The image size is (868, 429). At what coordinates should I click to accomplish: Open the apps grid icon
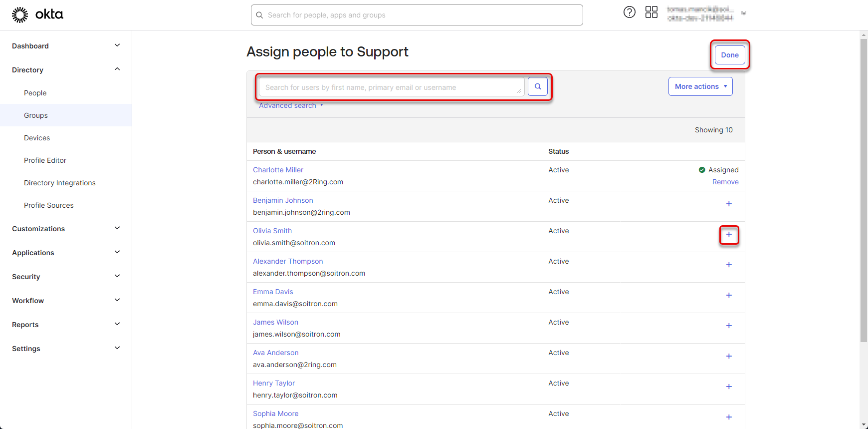pyautogui.click(x=651, y=12)
